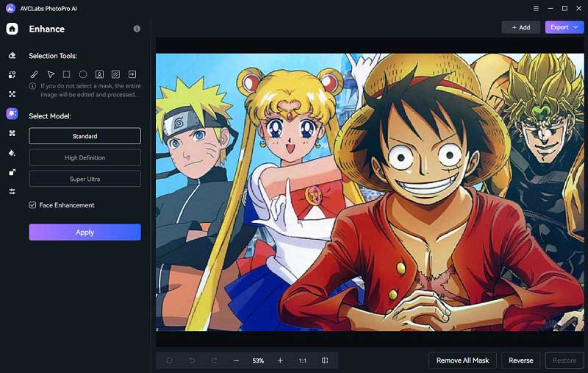The height and width of the screenshot is (373, 588).
Task: Select the Brush selection tool
Action: [34, 74]
